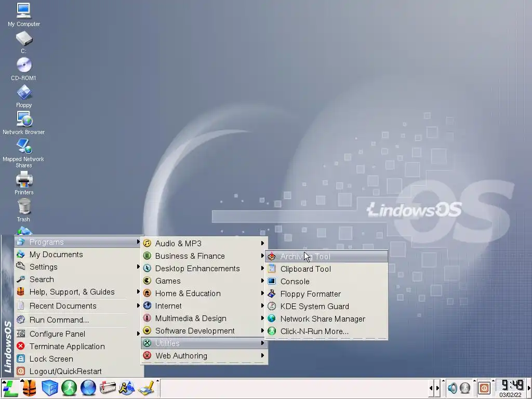This screenshot has width=532, height=399.
Task: Launch Click-N-Run green runner taskbar icon
Action: (x=69, y=388)
